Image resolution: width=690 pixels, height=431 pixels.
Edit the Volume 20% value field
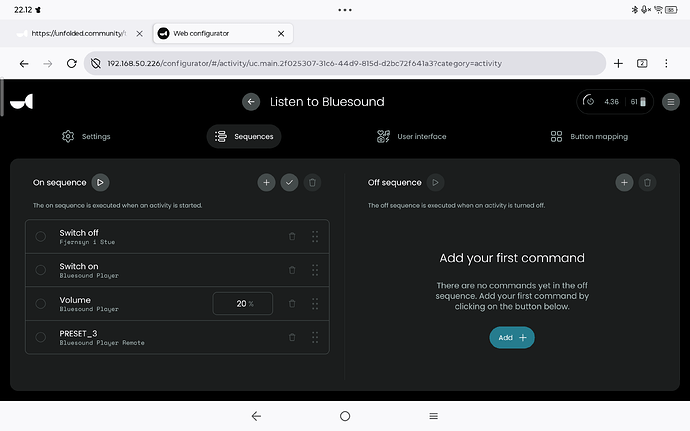pos(242,304)
